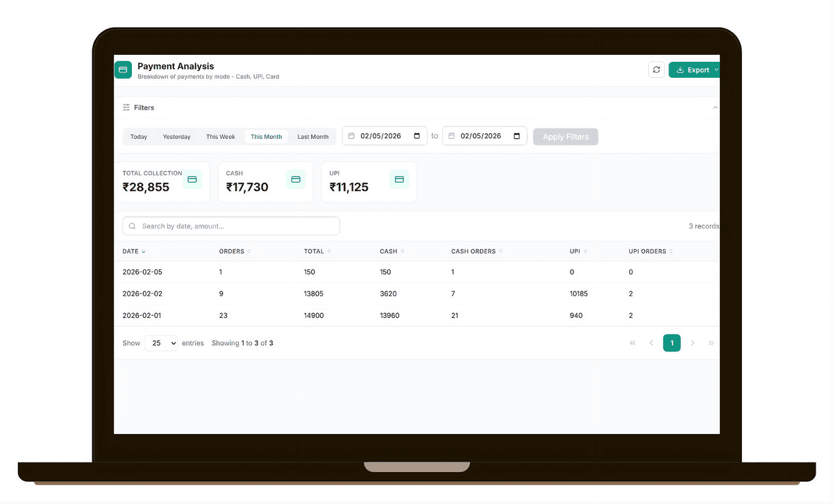This screenshot has height=504, width=833.
Task: Open the entries-per-page dropdown showing 25
Action: (161, 342)
